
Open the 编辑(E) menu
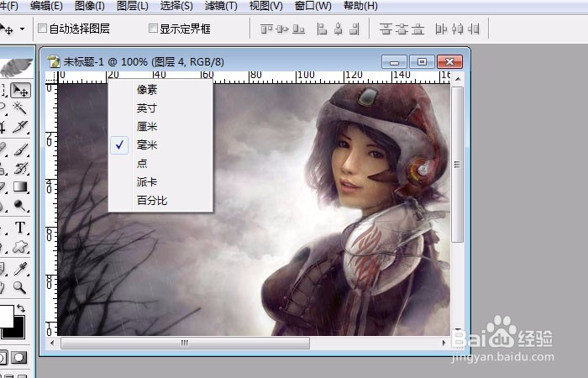pos(46,6)
